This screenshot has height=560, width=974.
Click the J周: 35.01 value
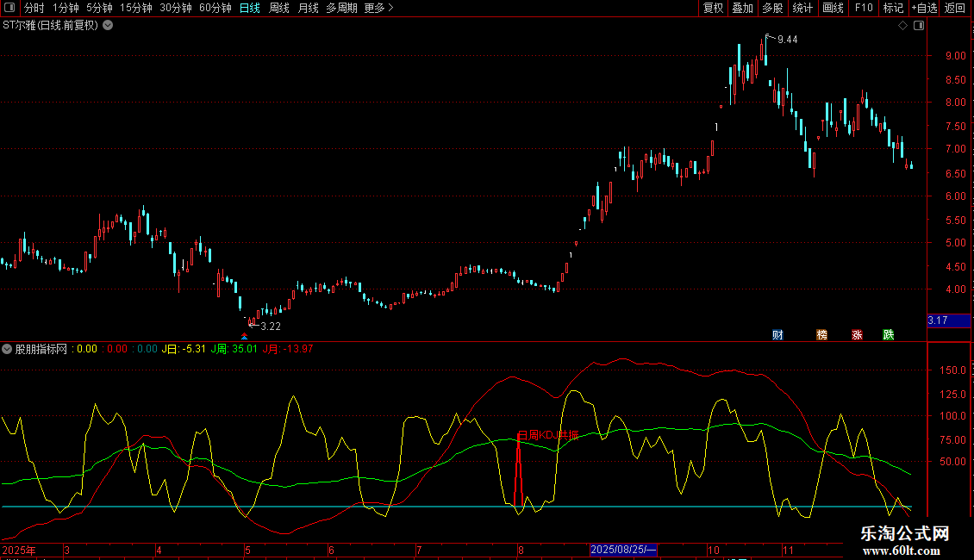234,349
